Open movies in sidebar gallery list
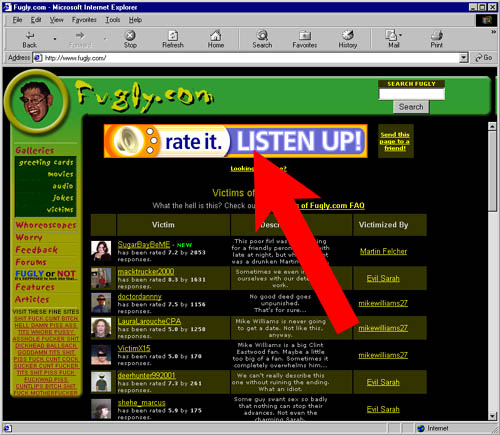Viewport: 500px width, 435px height. coord(60,174)
